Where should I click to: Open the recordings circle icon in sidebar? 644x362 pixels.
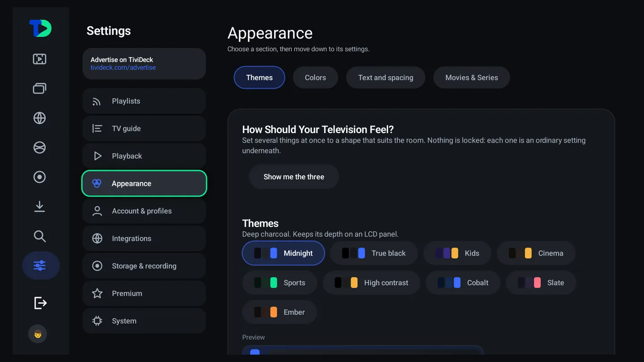tap(40, 177)
